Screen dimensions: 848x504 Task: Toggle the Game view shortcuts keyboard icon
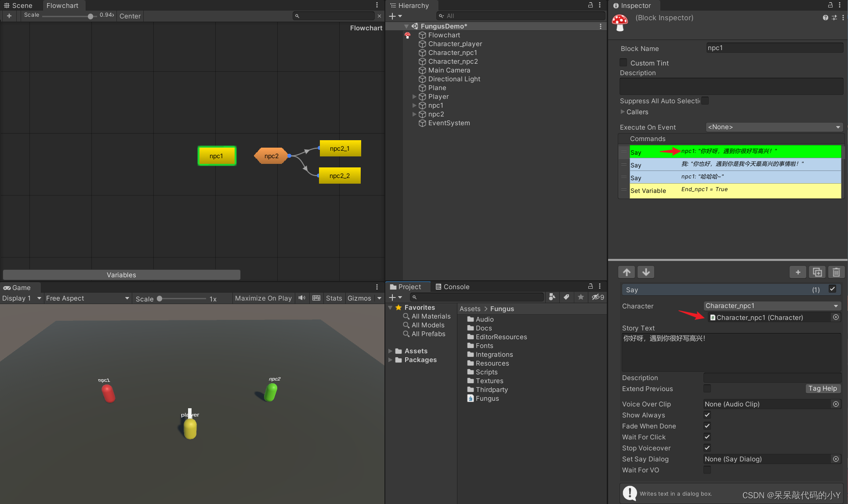click(x=316, y=298)
